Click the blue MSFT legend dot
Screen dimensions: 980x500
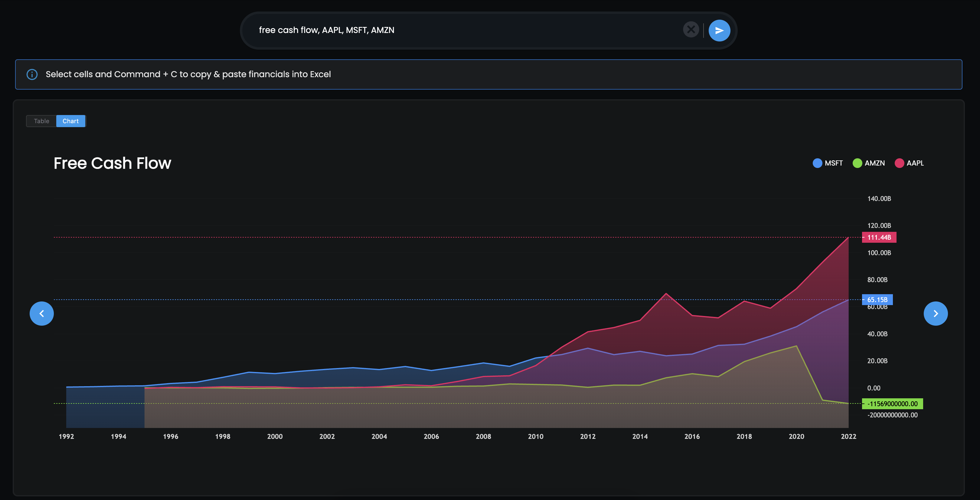(x=817, y=163)
